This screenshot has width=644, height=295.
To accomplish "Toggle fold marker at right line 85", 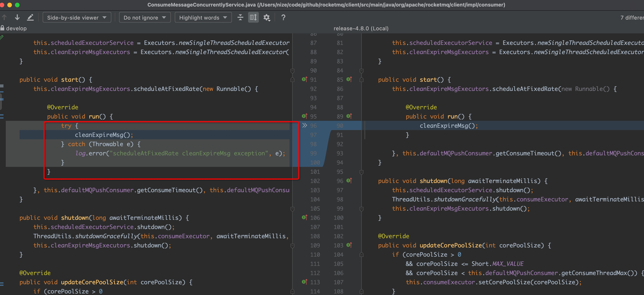I will coord(362,80).
